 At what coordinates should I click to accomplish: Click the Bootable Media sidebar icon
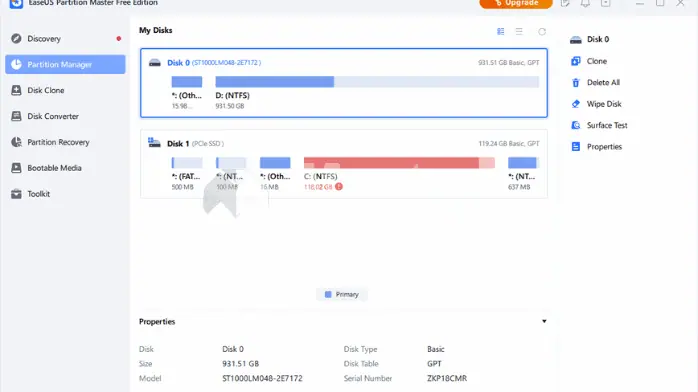point(16,168)
